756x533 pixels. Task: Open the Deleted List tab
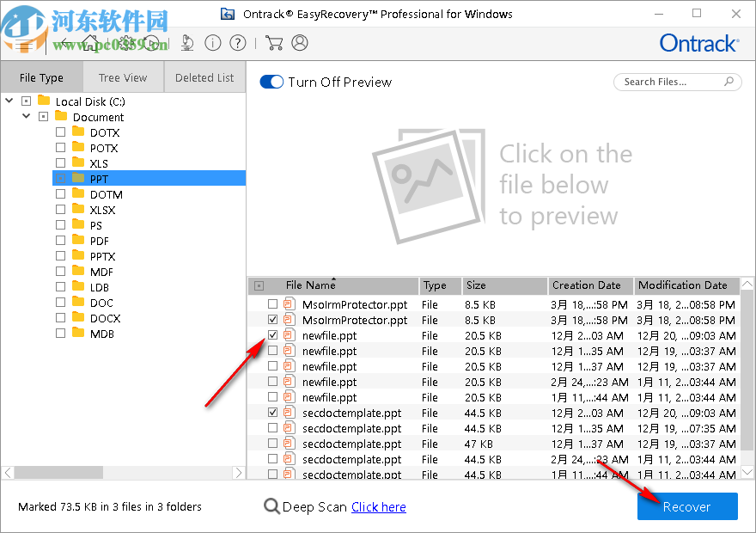point(204,77)
